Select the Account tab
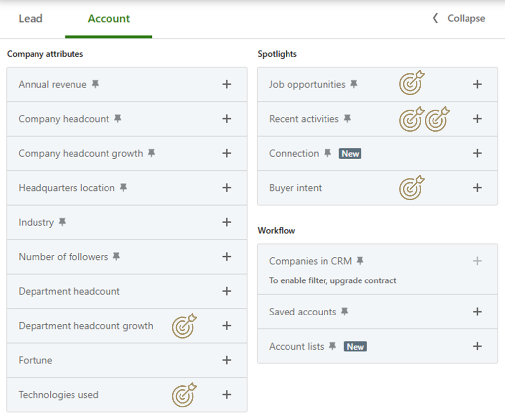Screen dimensions: 505x420 pos(109,19)
